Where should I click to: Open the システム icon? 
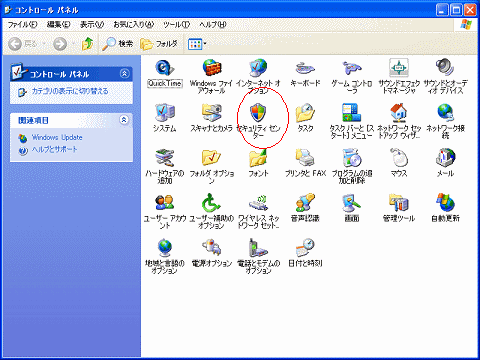pyautogui.click(x=165, y=113)
